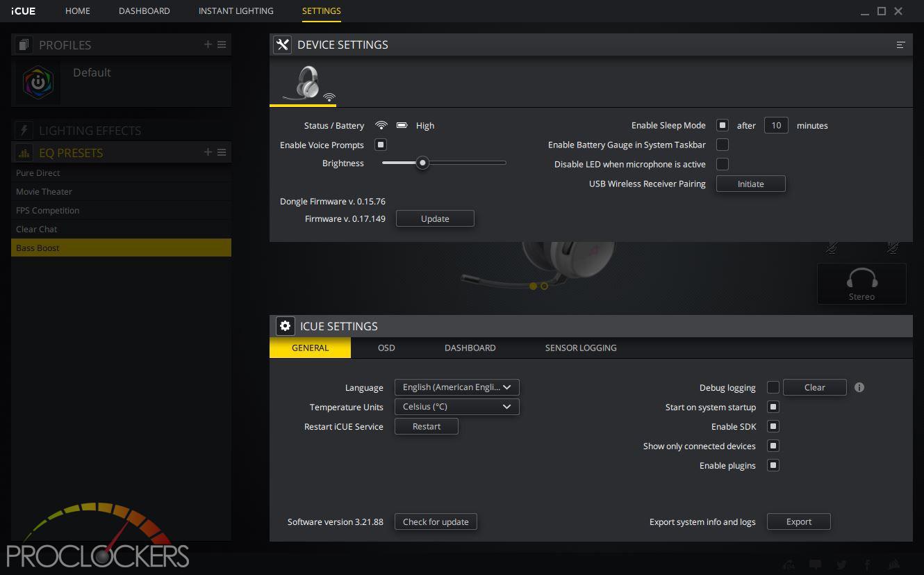
Task: Select the Clear Chat EQ preset
Action: click(x=121, y=229)
